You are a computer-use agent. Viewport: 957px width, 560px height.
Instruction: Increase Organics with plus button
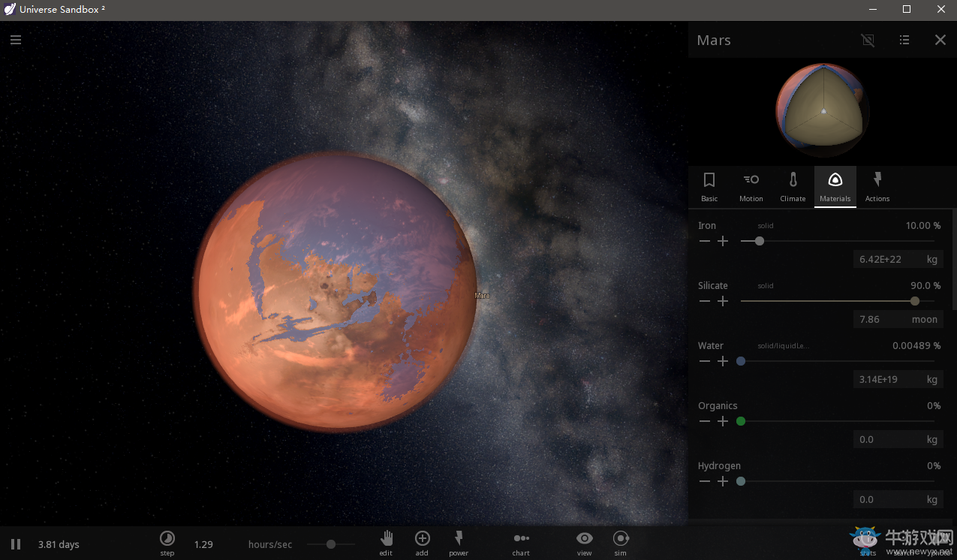click(723, 421)
